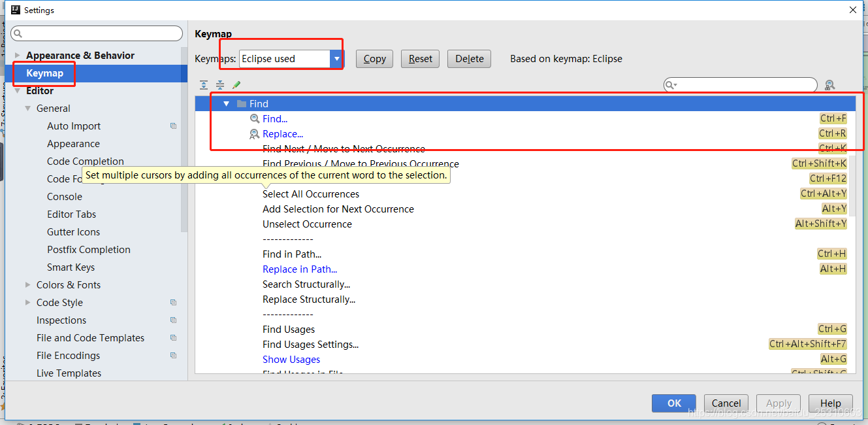Image resolution: width=868 pixels, height=425 pixels.
Task: Select Show Usages action
Action: [x=291, y=360]
